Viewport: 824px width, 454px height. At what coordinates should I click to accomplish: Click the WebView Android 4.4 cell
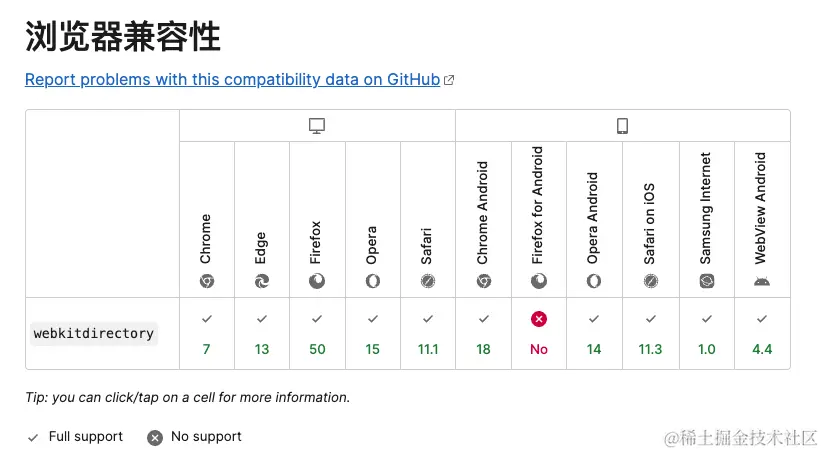(x=763, y=334)
